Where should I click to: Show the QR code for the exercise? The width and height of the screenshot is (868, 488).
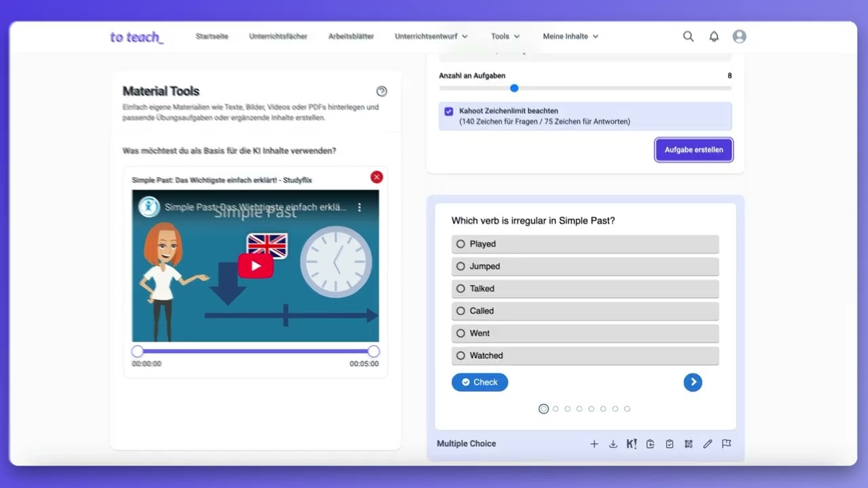coord(688,444)
